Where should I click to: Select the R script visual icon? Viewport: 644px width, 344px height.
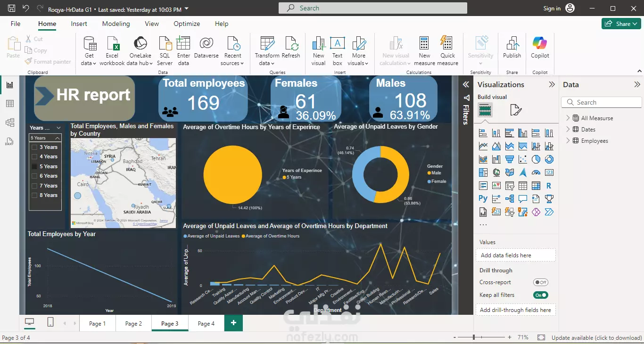(x=549, y=186)
